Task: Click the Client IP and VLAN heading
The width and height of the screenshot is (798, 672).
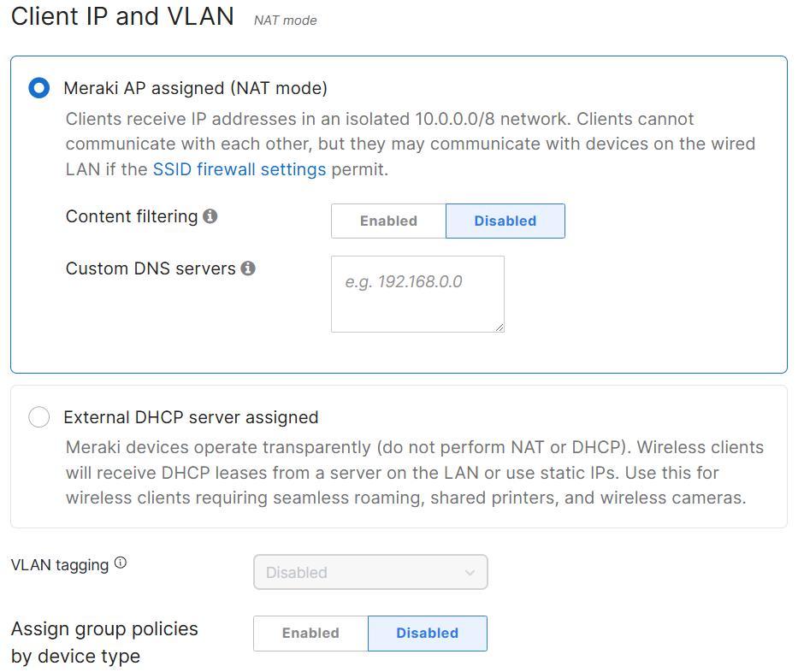Action: point(122,16)
